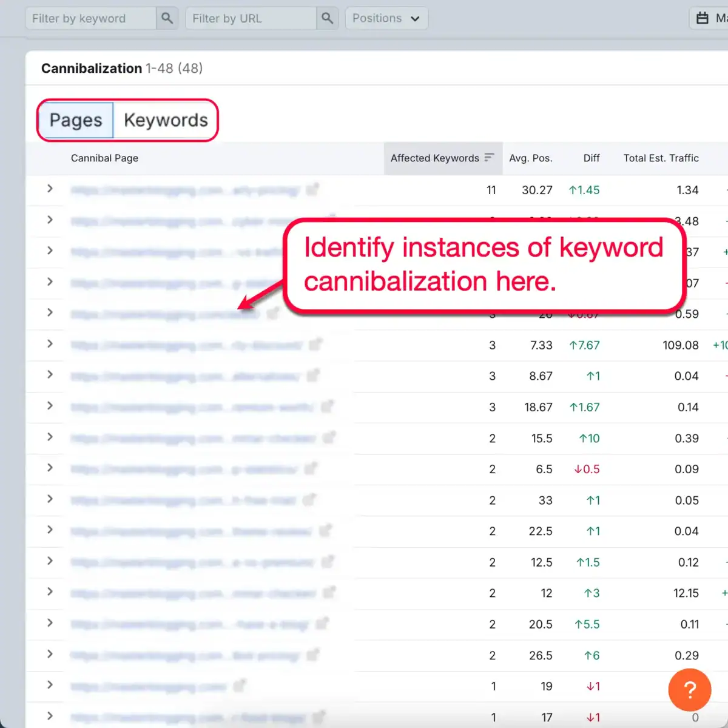Expand the row with traffic 0.59
This screenshot has height=728, width=728.
click(x=50, y=312)
